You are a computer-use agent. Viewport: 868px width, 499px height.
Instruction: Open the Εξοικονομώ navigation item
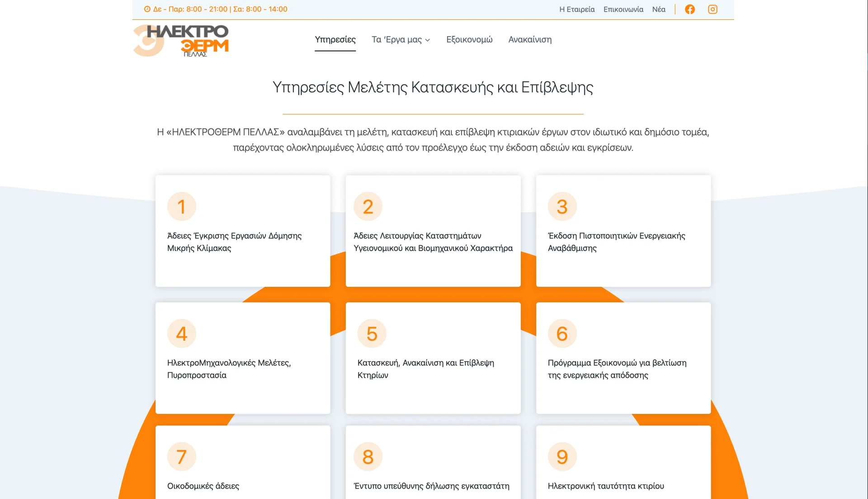coord(469,40)
